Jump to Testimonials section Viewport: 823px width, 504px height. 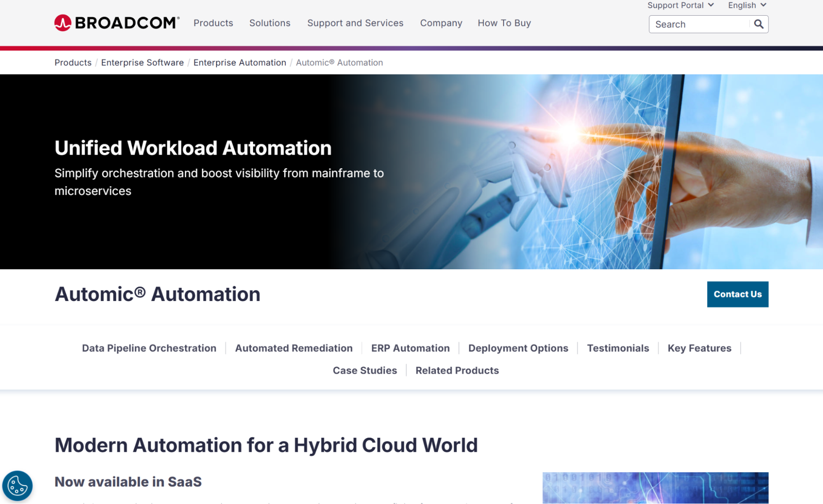coord(618,348)
